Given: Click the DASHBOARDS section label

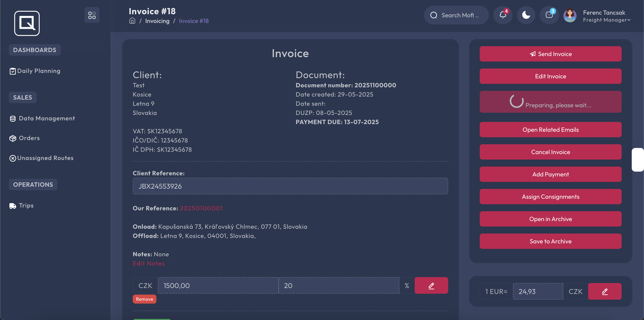Looking at the screenshot, I should click(35, 50).
